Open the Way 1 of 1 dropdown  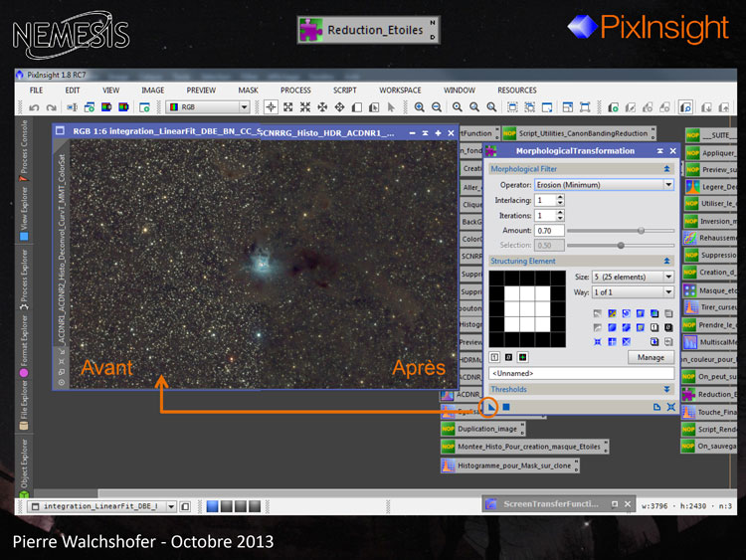633,291
